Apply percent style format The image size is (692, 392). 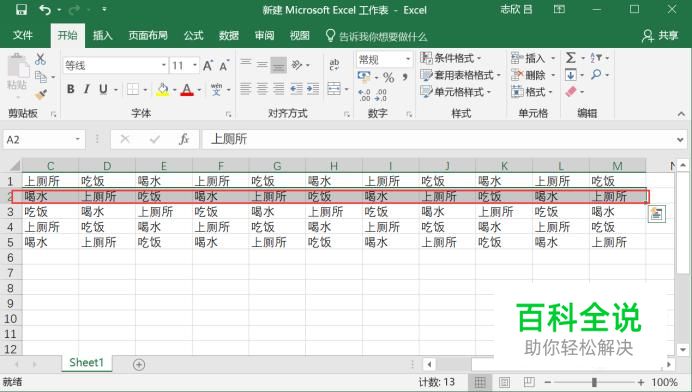pos(388,78)
